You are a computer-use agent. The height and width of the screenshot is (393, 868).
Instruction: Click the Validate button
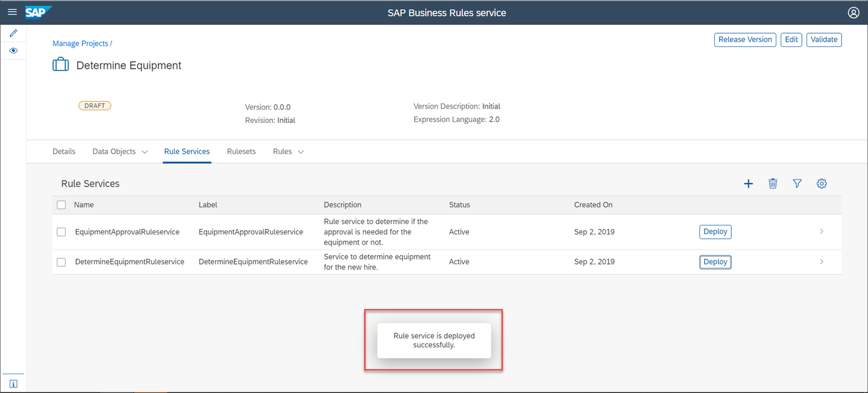point(824,40)
